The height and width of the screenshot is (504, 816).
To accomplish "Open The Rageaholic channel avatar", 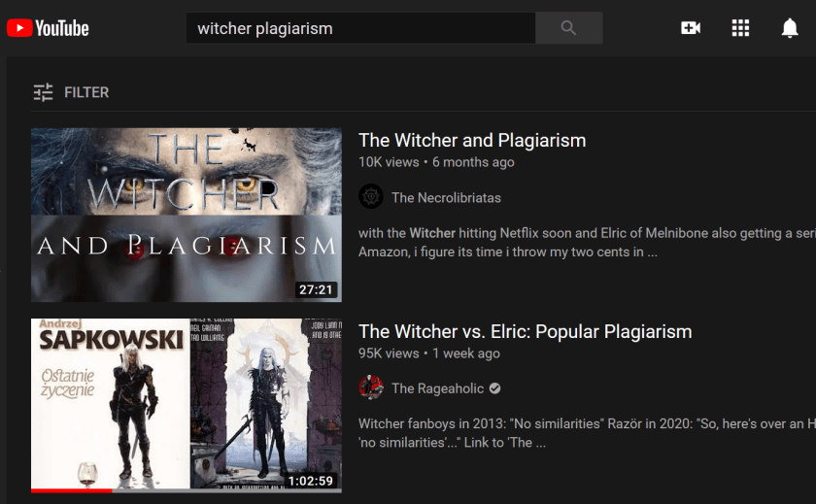I will pos(370,388).
